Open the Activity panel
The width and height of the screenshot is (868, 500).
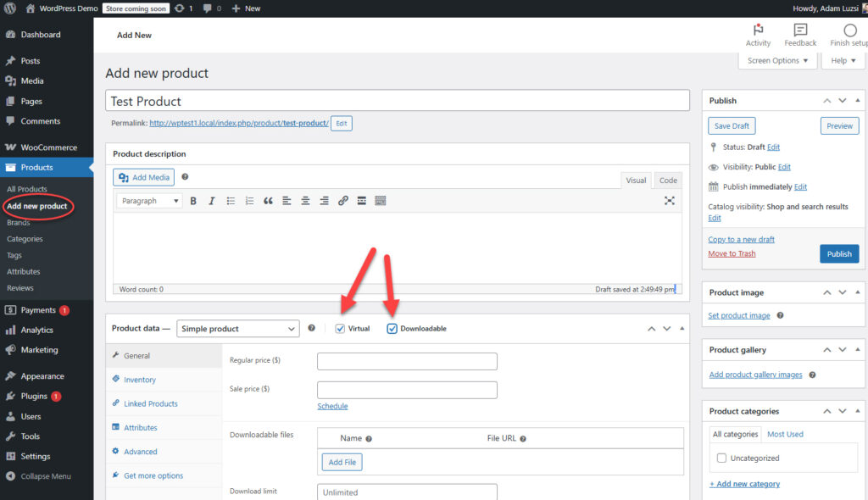point(758,35)
